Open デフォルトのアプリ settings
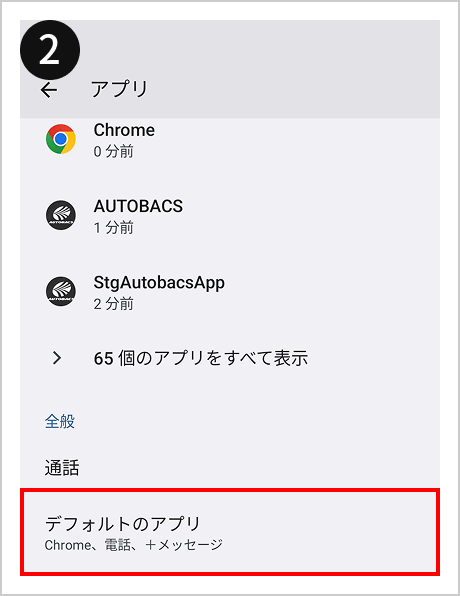 tap(230, 532)
